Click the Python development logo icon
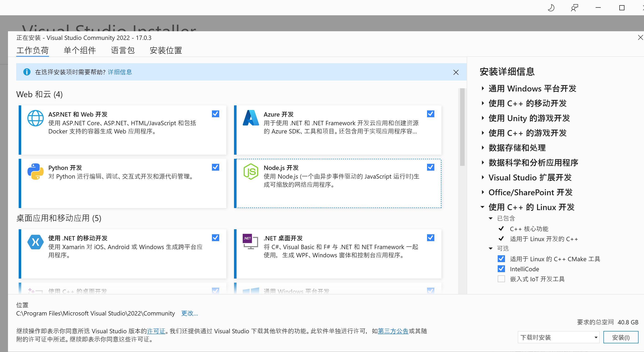The width and height of the screenshot is (644, 352). point(35,172)
